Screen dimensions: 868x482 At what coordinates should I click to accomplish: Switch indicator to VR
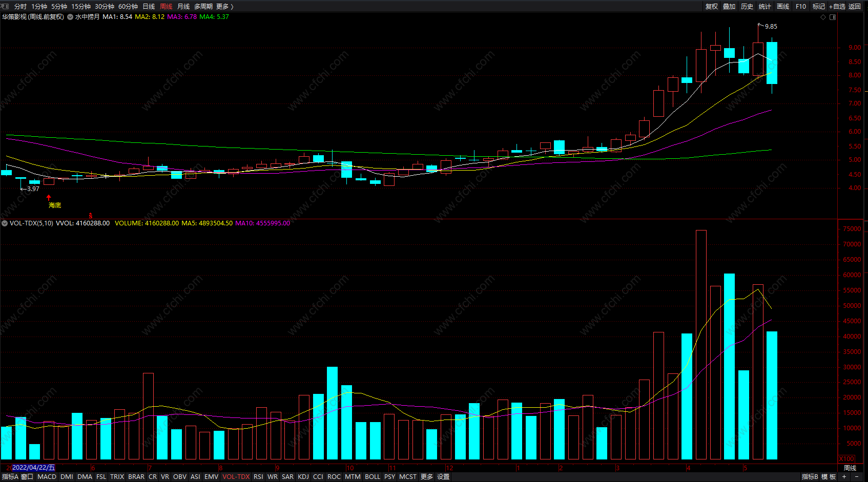coord(165,477)
